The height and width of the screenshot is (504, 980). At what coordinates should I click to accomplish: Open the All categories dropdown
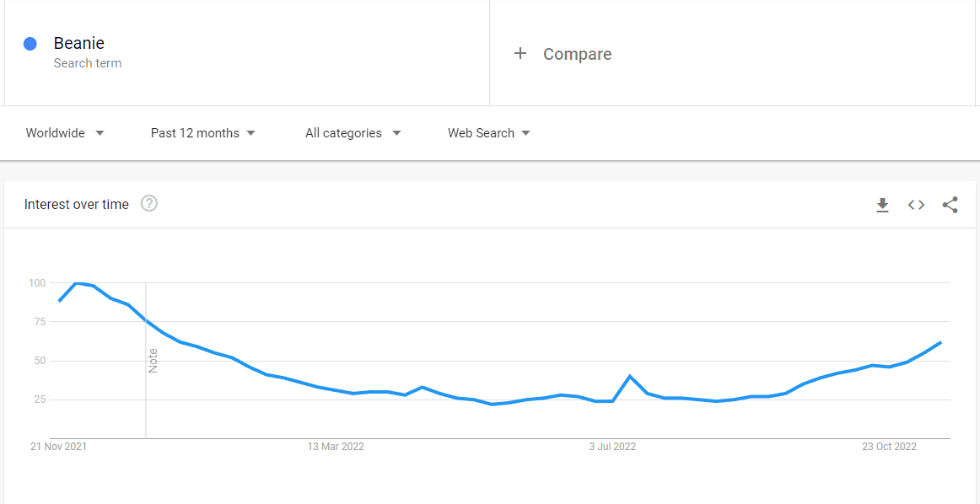point(353,133)
